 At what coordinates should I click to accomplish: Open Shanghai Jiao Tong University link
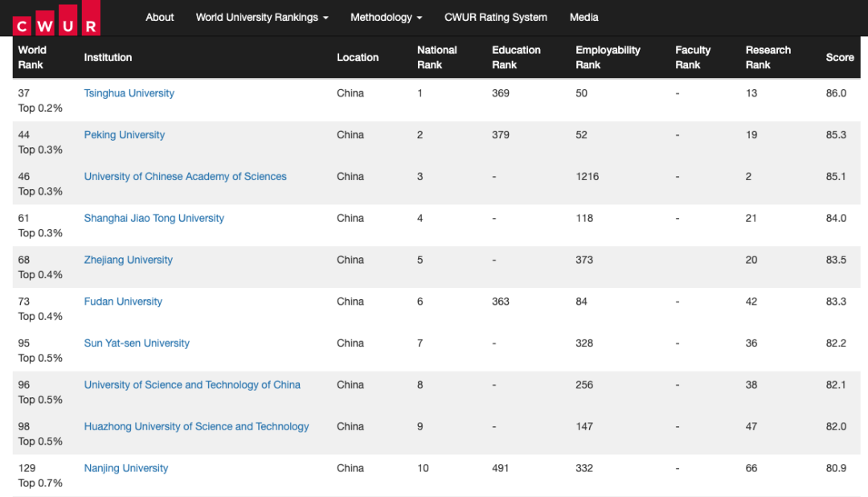pyautogui.click(x=154, y=218)
